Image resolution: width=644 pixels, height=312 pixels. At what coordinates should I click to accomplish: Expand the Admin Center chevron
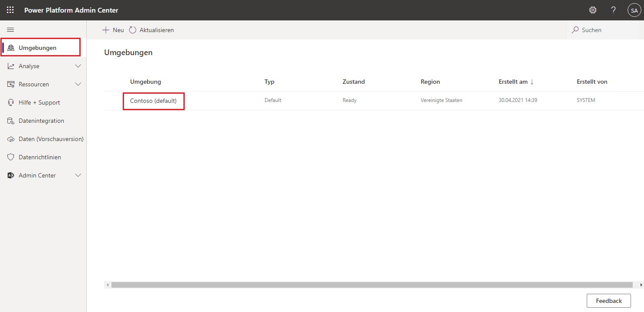tap(78, 175)
